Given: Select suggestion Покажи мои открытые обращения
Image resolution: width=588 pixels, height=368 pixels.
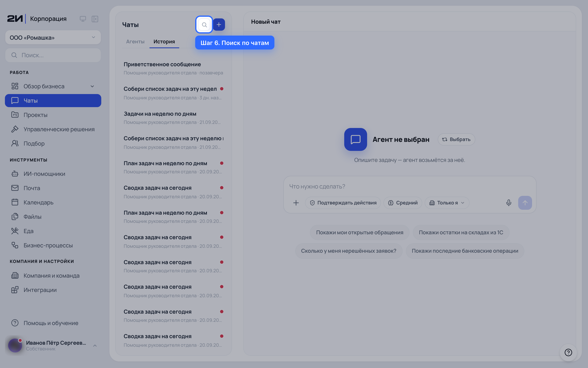Looking at the screenshot, I should pyautogui.click(x=360, y=232).
